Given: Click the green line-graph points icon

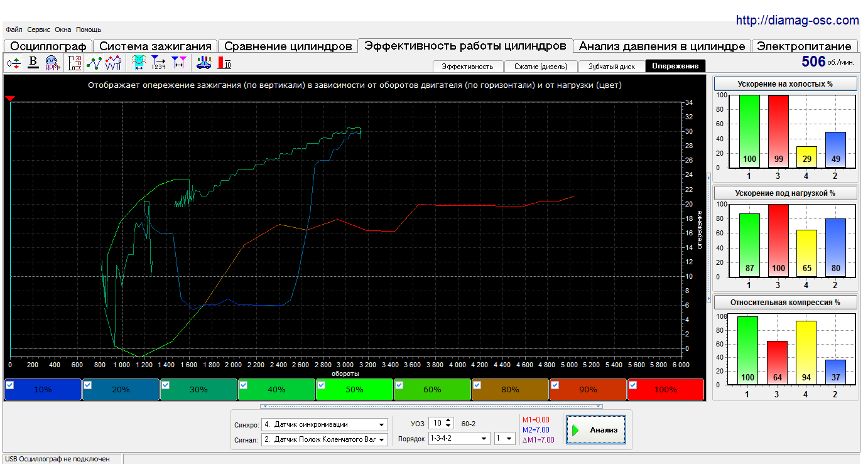Looking at the screenshot, I should pos(94,63).
